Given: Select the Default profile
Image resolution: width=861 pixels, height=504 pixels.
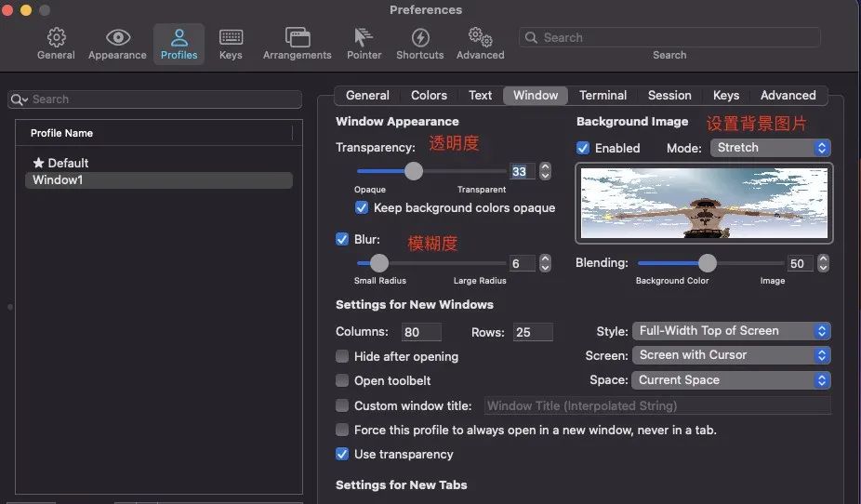Looking at the screenshot, I should pyautogui.click(x=159, y=163).
